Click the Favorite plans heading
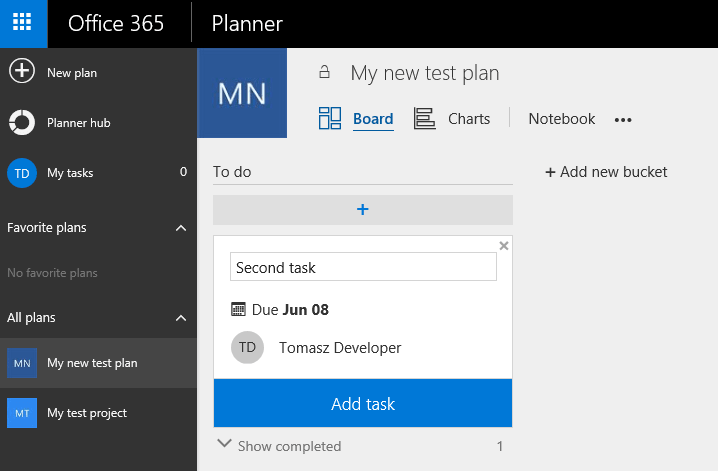The image size is (718, 471). pos(47,227)
